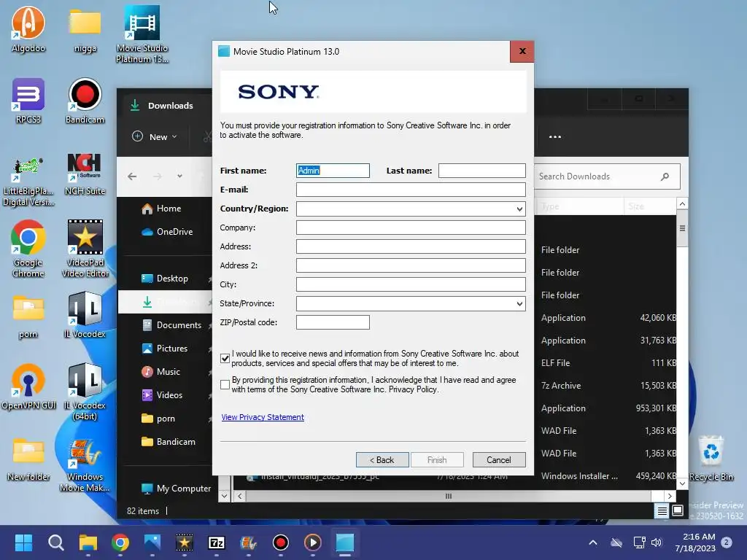This screenshot has width=747, height=560.
Task: Open the Google Chrome desktop shortcut
Action: click(28, 249)
